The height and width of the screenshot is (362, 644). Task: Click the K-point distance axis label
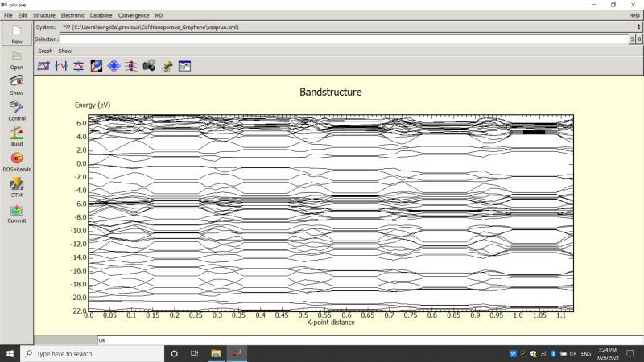331,323
